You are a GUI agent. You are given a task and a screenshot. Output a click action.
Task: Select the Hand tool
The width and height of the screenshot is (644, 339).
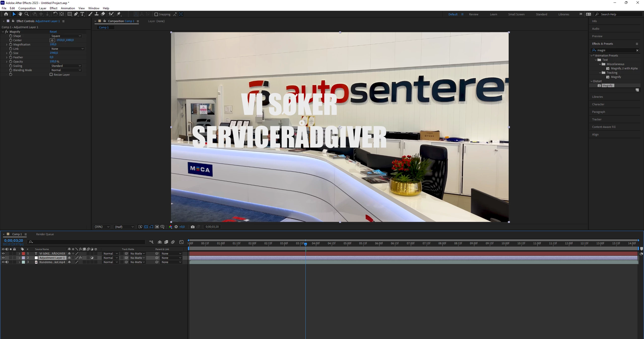[x=20, y=14]
